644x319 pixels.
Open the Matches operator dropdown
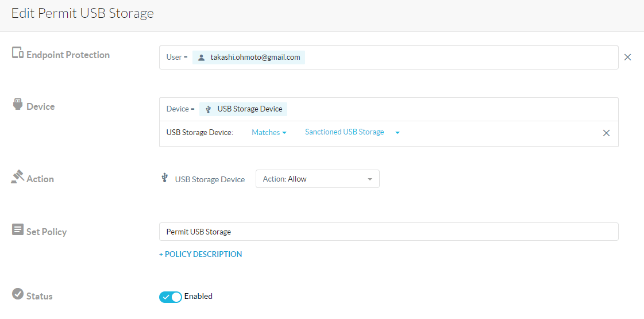click(269, 132)
